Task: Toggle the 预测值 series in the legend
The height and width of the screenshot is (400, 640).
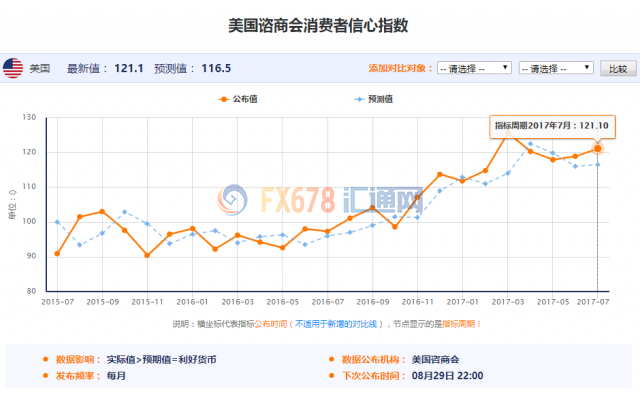Action: click(x=374, y=99)
